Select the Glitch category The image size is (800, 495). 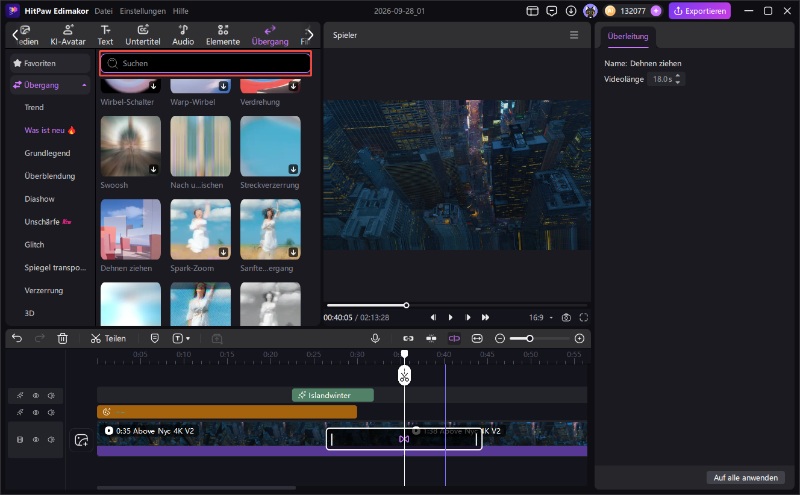[x=34, y=244]
